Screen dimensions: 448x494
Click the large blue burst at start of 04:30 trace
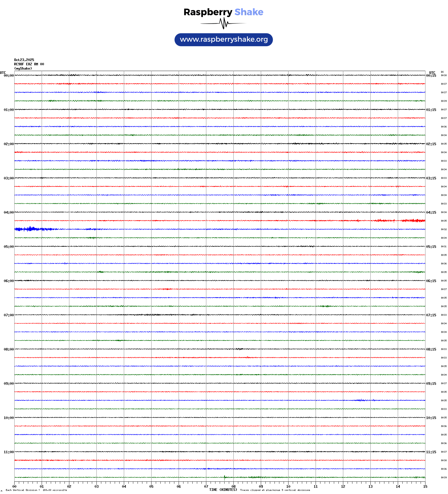[30, 229]
